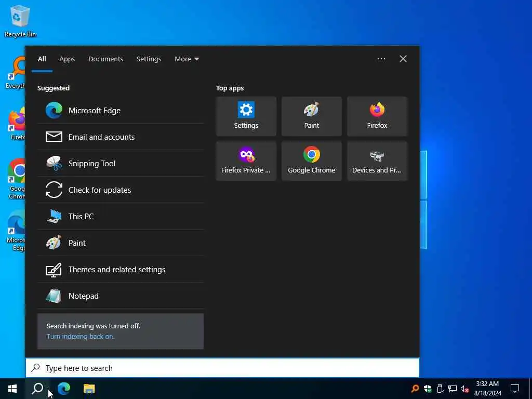Viewport: 532px width, 399px height.
Task: Click the Show desktop strip at taskbar end
Action: [530, 389]
